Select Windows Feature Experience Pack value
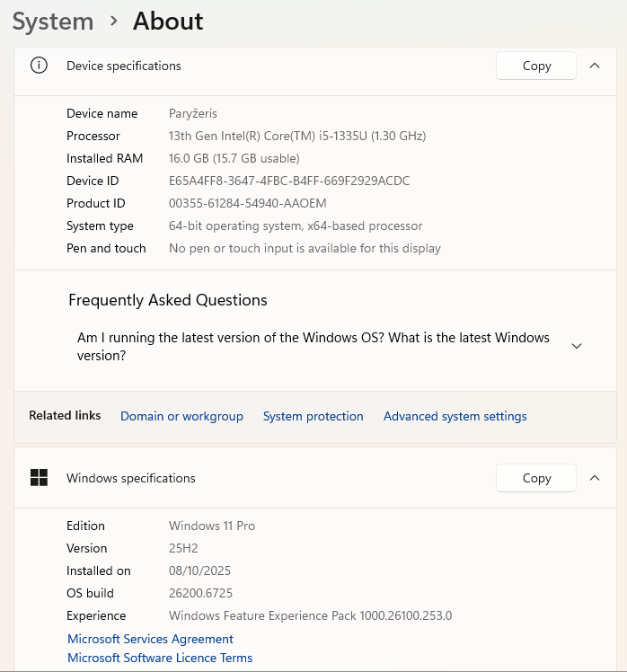This screenshot has height=672, width=627. (310, 616)
